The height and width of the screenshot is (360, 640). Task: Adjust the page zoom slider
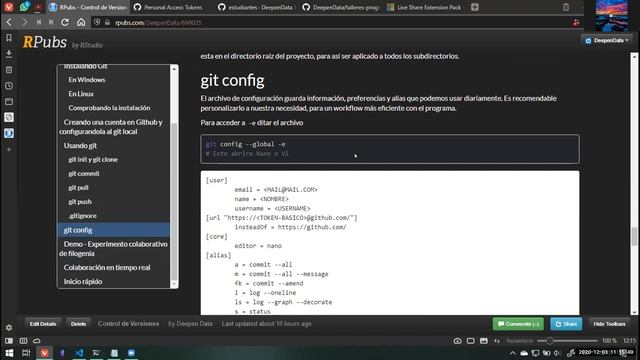click(567, 340)
